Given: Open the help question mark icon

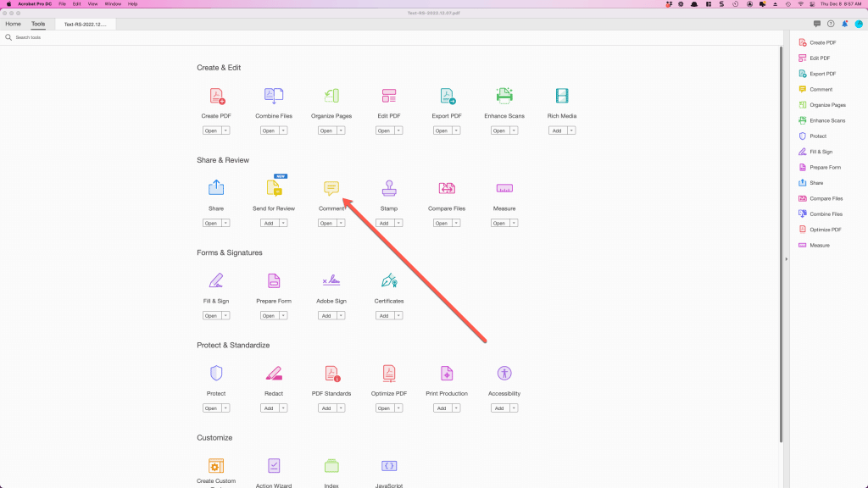Looking at the screenshot, I should (x=831, y=24).
